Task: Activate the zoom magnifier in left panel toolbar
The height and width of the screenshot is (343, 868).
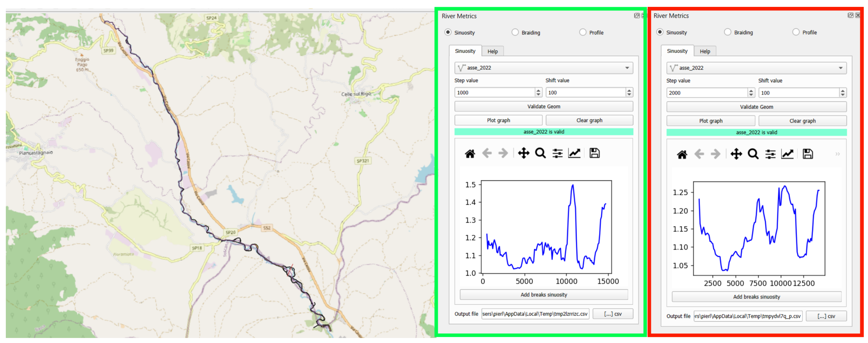Action: tap(540, 153)
